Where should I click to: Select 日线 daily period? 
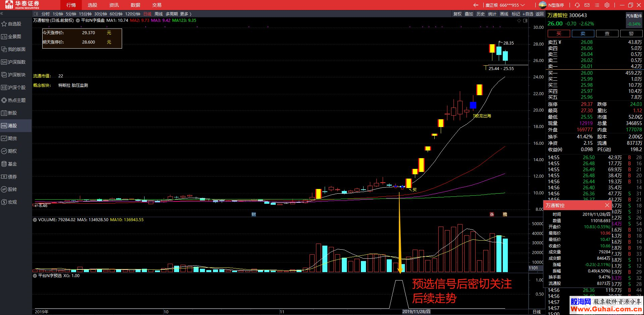[x=147, y=14]
